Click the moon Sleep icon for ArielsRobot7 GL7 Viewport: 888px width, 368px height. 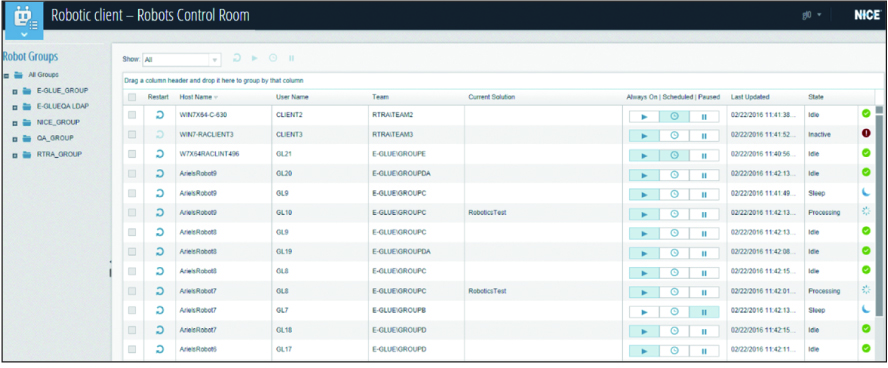tap(866, 309)
